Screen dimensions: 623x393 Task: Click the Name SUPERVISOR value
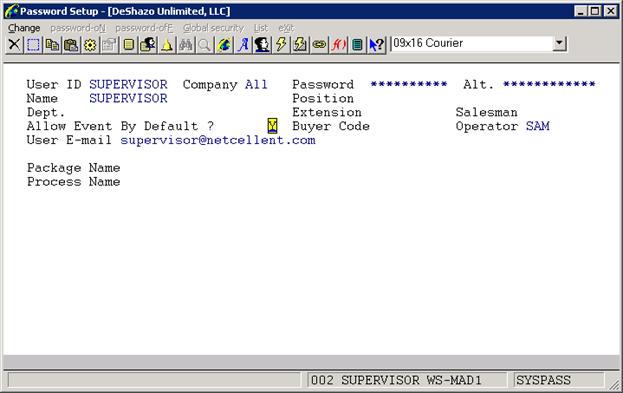coord(128,98)
